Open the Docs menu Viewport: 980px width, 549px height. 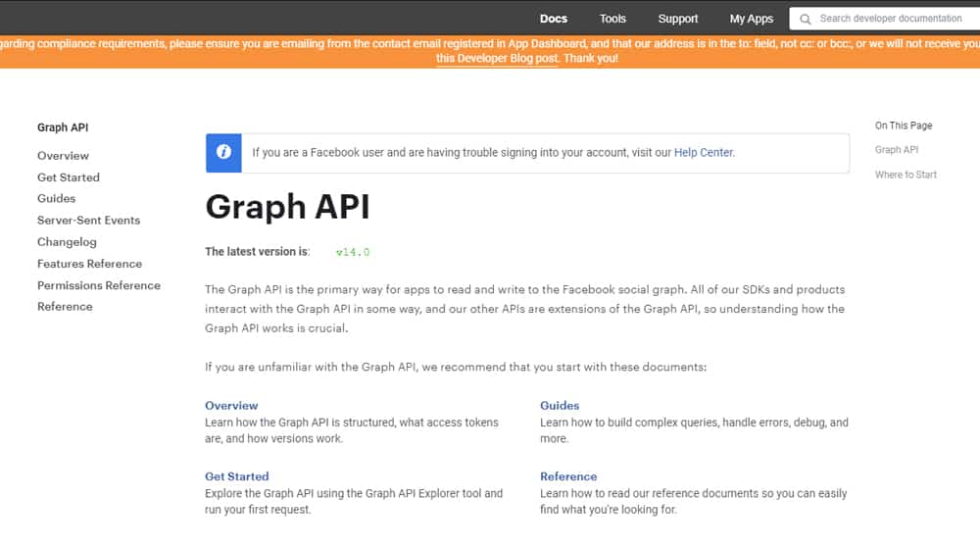(x=554, y=19)
